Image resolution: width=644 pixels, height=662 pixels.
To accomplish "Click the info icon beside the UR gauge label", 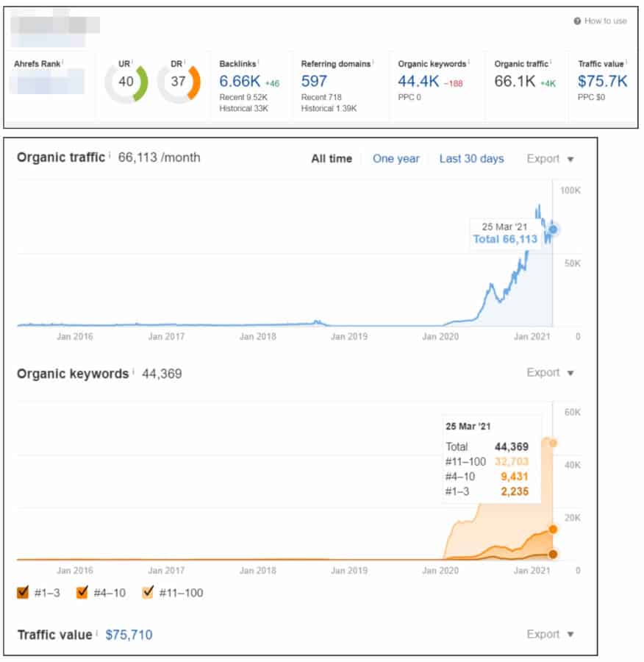I will [x=133, y=63].
